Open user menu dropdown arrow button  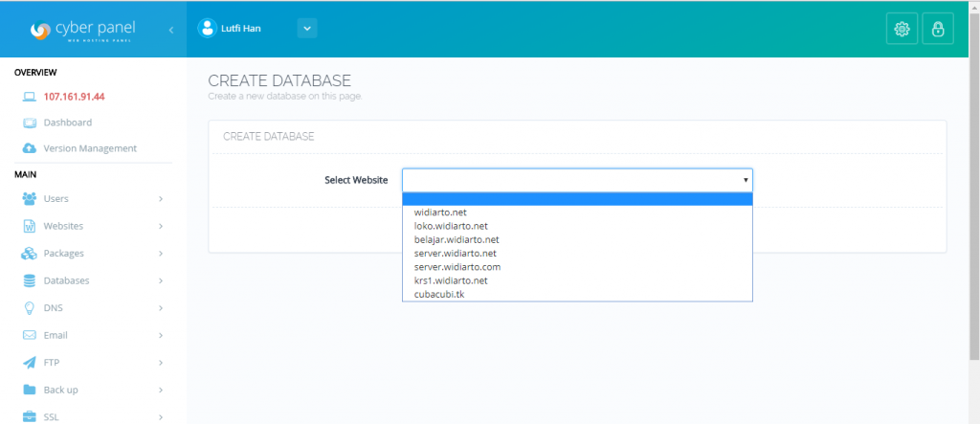point(307,28)
